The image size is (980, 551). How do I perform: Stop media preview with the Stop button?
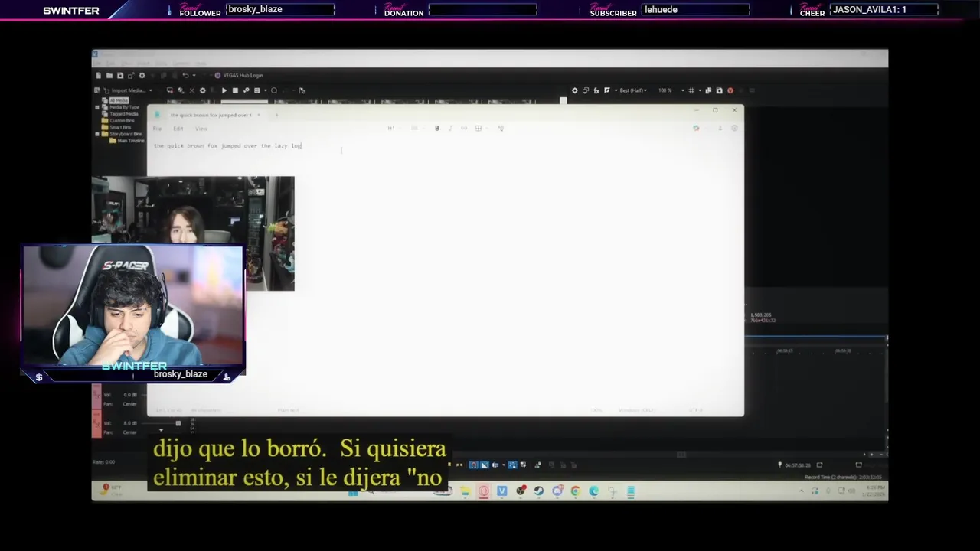(x=235, y=90)
